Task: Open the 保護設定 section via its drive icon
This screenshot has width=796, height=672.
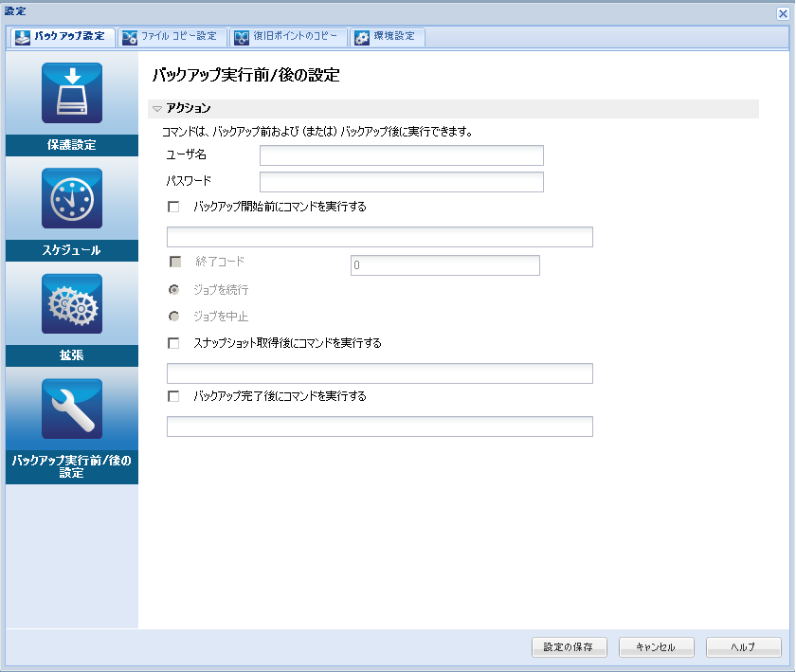Action: tap(71, 92)
